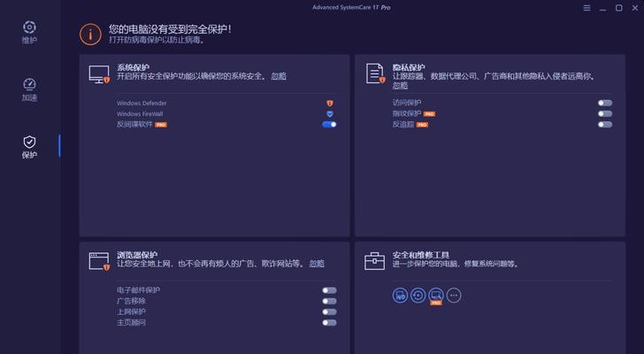Click the 上网保护 label
Viewport: 644px width, 354px height.
tap(131, 312)
